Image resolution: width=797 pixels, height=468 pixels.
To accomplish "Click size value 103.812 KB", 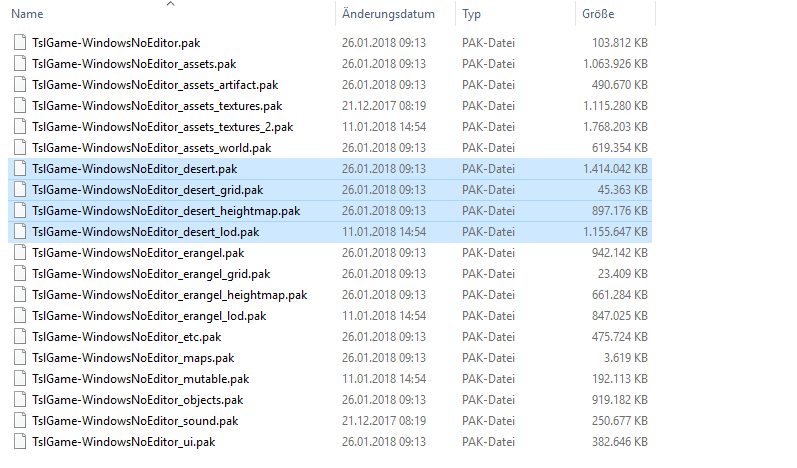I will (x=620, y=43).
